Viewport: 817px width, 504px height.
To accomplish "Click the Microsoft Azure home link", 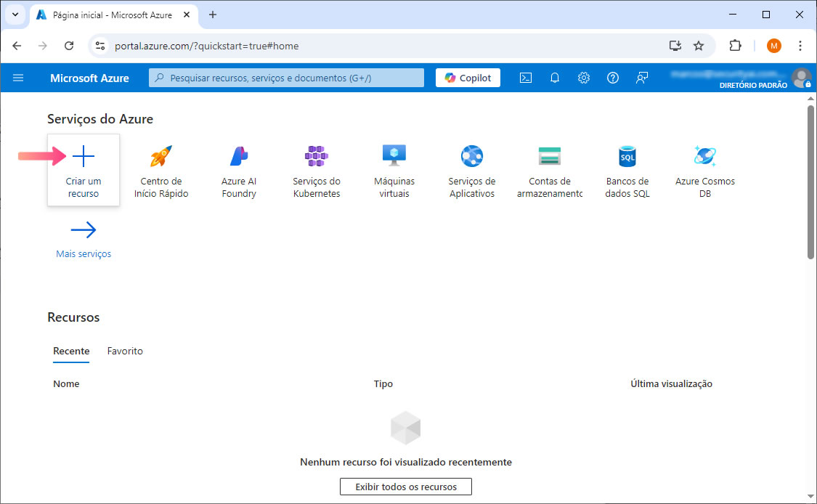I will point(89,78).
